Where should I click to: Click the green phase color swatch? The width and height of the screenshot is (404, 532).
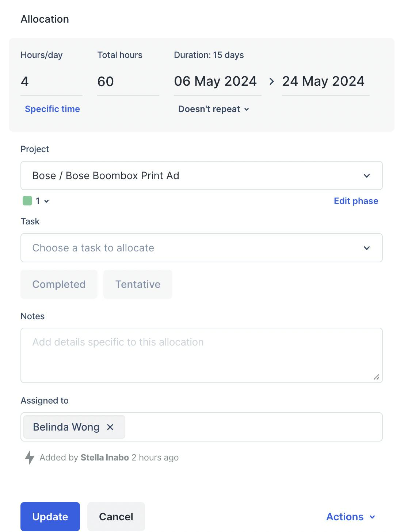27,201
